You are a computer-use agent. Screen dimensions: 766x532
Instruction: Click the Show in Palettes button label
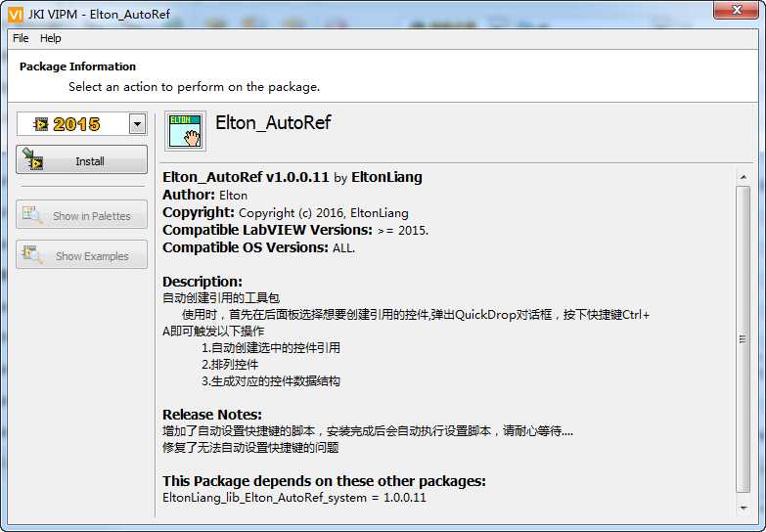[92, 216]
